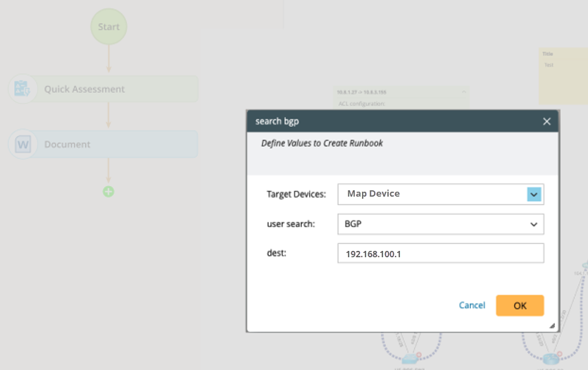Cancel the search bgp dialog
The height and width of the screenshot is (370, 588).
[x=472, y=305]
